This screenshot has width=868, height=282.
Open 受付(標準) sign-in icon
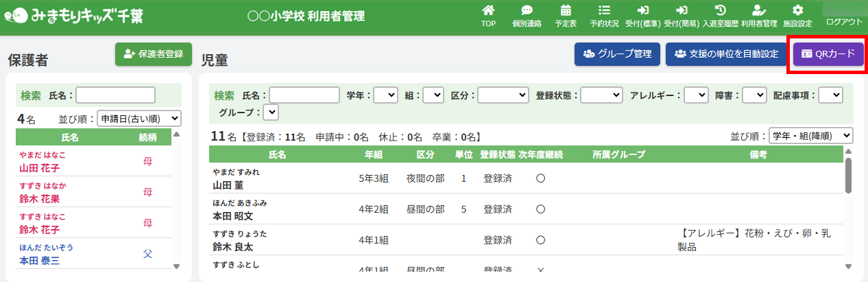642,11
